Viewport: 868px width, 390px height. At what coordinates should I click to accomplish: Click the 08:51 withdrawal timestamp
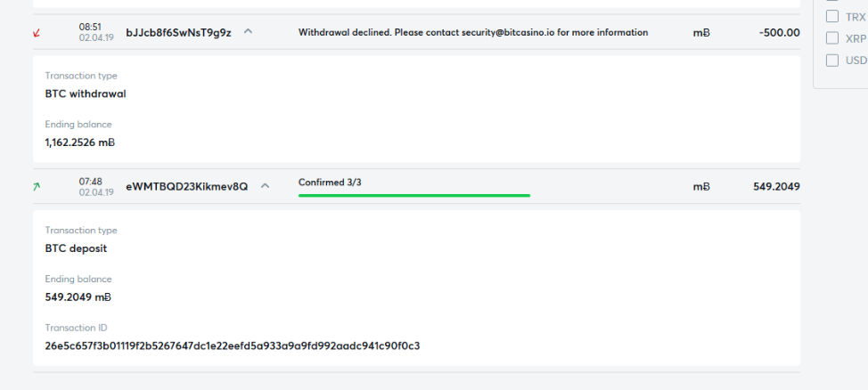point(90,27)
